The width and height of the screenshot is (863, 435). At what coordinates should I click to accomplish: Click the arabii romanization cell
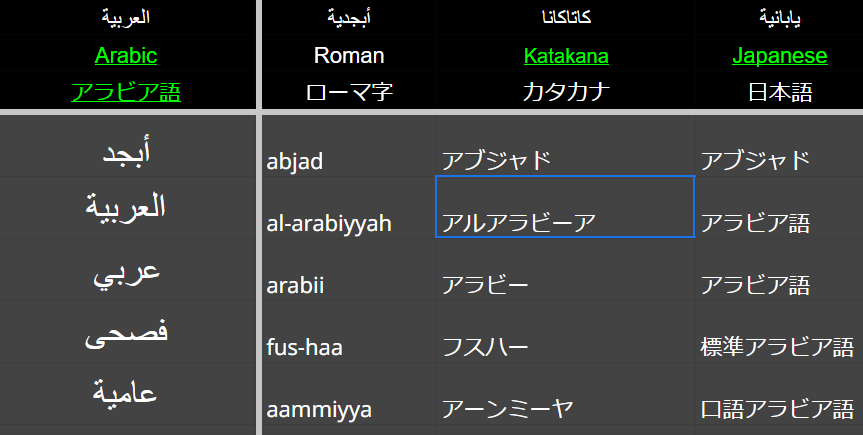[347, 285]
